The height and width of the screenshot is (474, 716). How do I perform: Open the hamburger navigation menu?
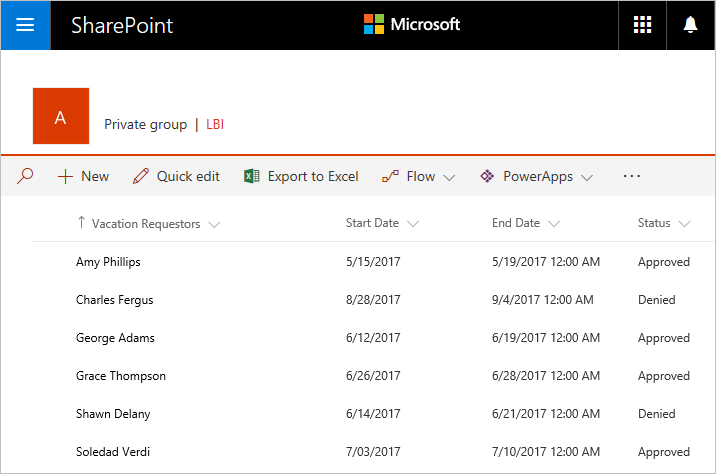[25, 25]
